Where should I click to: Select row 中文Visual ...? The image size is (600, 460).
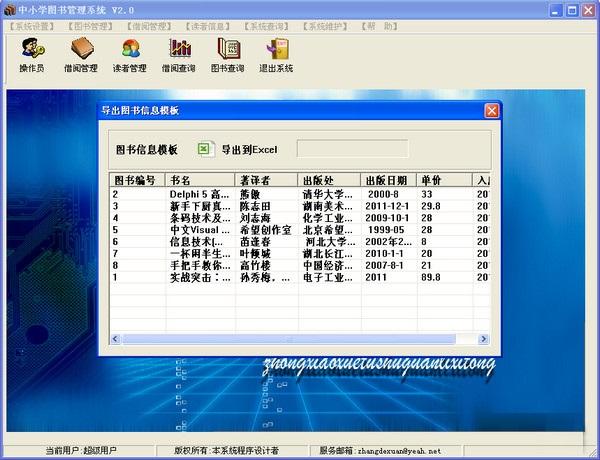click(x=300, y=230)
